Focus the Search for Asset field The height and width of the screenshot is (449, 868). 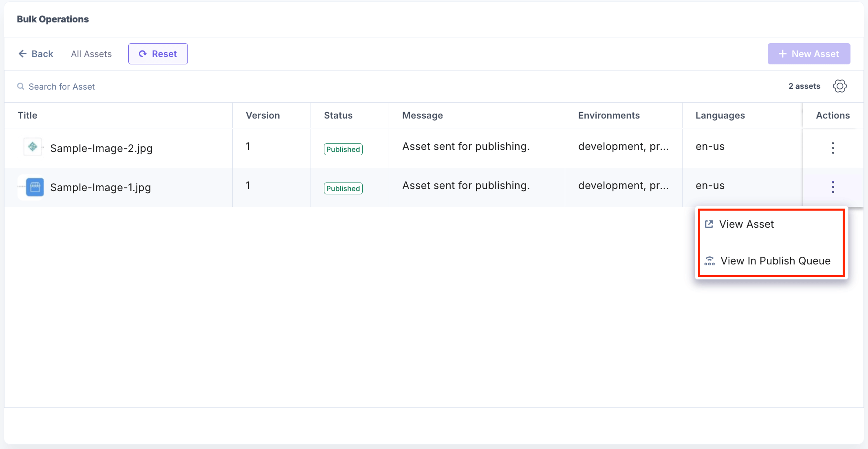[62, 87]
